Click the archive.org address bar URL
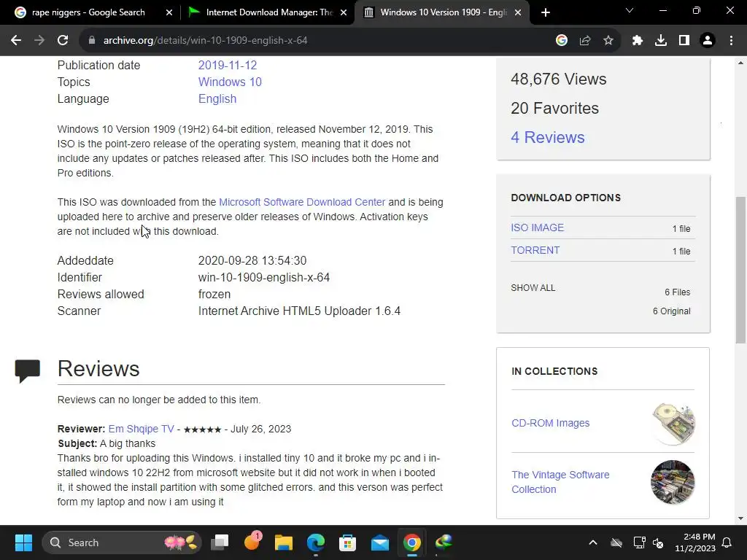Screen dimensions: 747x560 tap(205, 41)
